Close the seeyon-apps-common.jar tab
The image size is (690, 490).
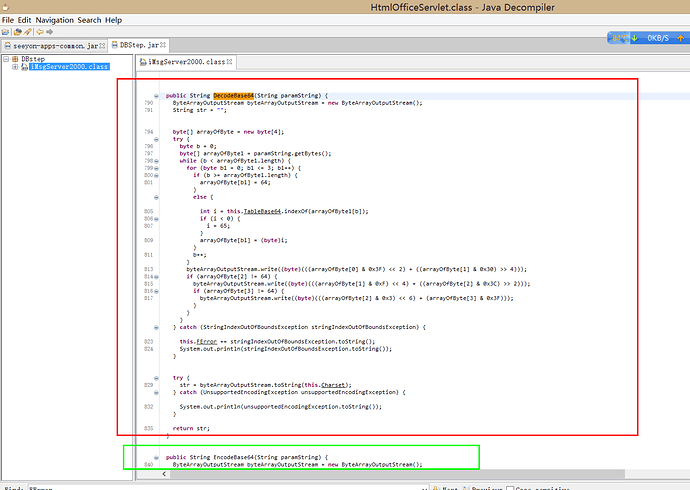[x=101, y=46]
